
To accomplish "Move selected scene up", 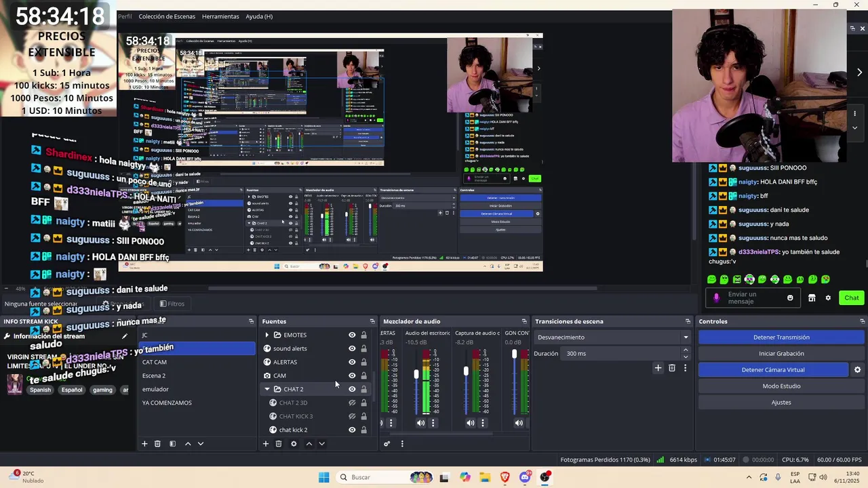I will click(x=188, y=444).
